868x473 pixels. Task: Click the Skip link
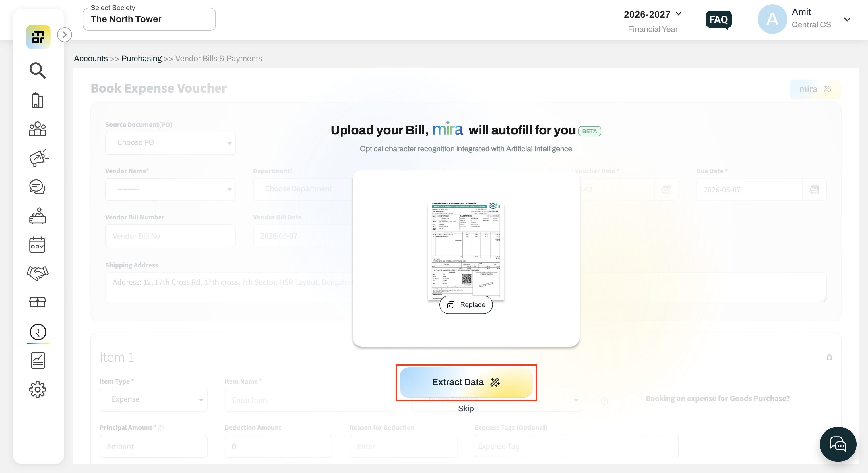[466, 409]
